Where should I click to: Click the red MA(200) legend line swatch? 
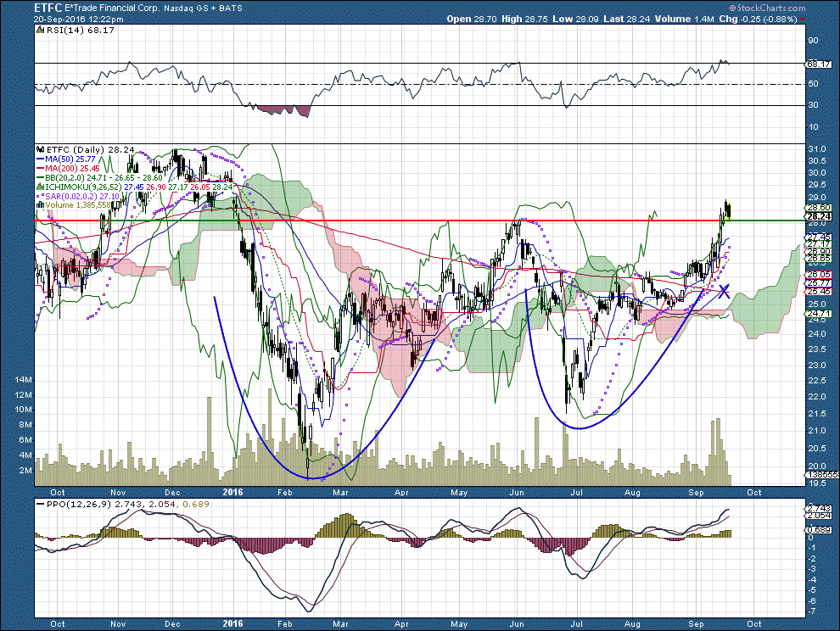40,169
